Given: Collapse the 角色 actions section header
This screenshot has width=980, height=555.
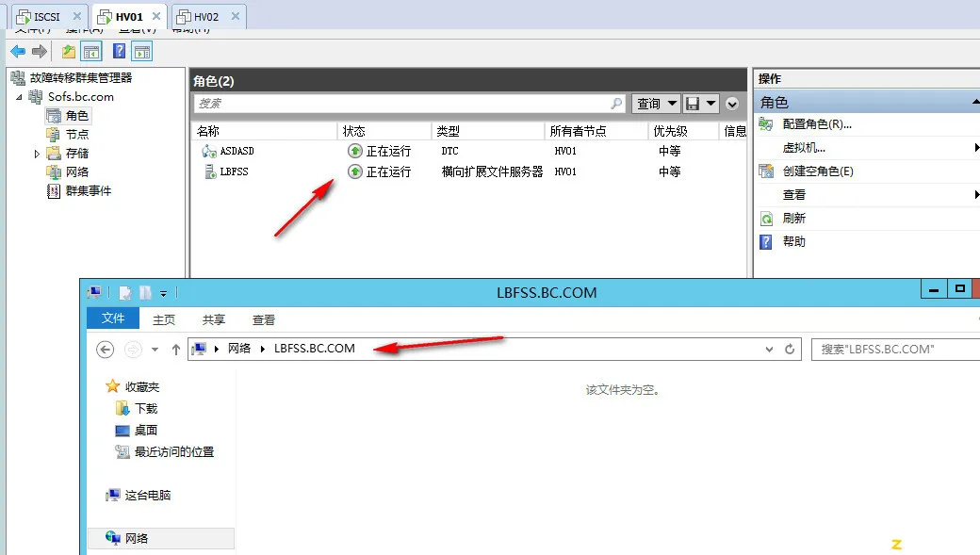Looking at the screenshot, I should 975,102.
